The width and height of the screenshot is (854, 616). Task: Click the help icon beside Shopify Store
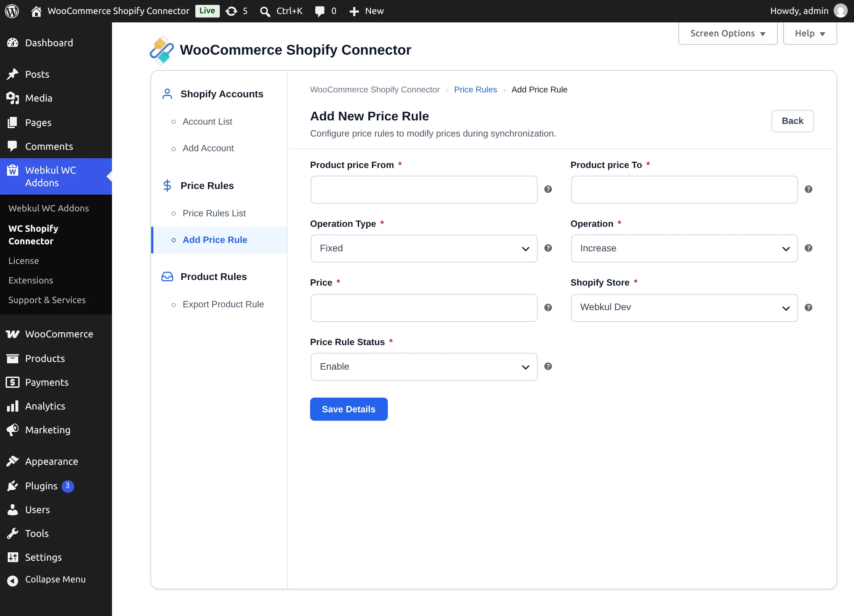[808, 308]
